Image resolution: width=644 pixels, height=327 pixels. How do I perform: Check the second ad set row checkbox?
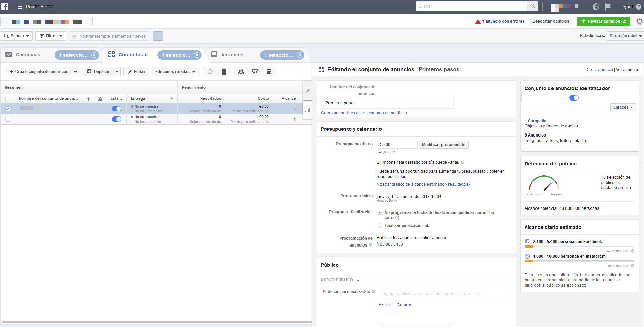[8, 119]
